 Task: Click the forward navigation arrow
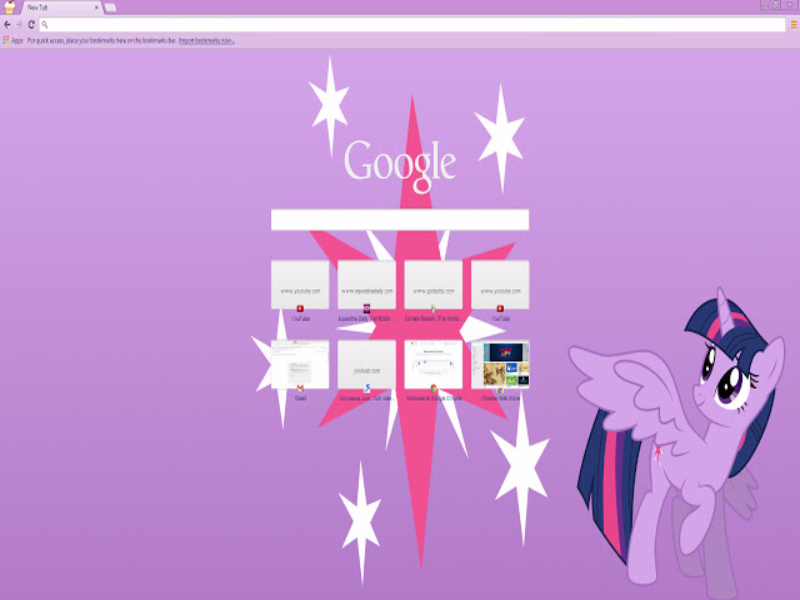(19, 24)
